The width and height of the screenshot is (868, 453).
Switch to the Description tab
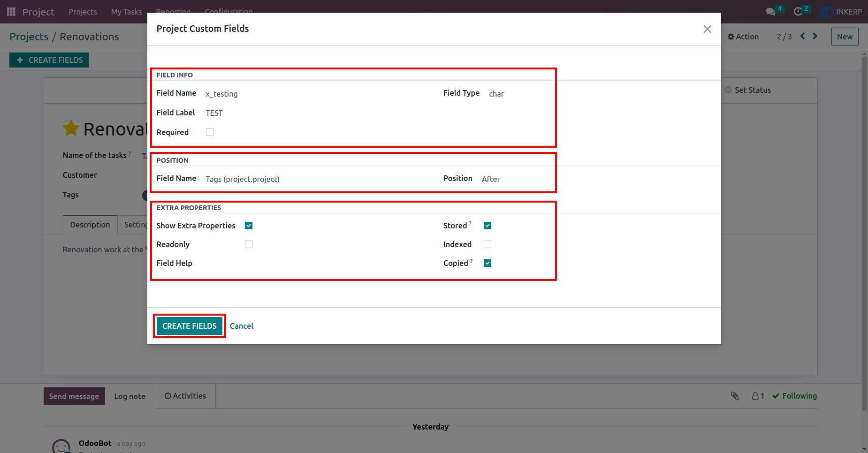click(x=90, y=225)
